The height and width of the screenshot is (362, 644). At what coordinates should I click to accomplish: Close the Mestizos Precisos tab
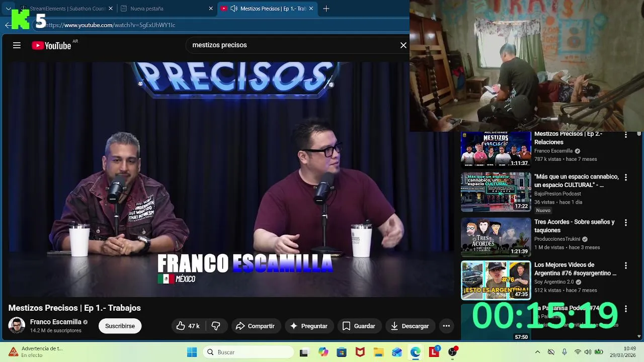pyautogui.click(x=311, y=9)
